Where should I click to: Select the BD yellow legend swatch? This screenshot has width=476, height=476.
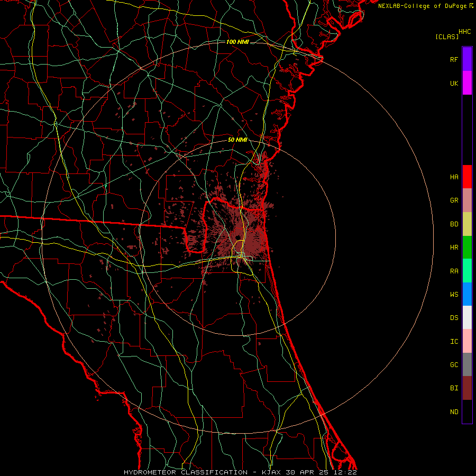(x=467, y=224)
